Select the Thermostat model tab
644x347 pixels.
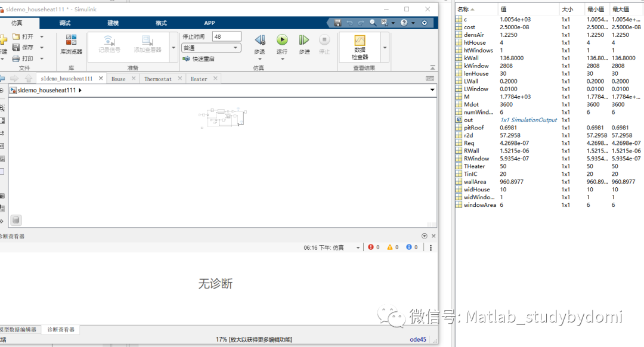157,79
